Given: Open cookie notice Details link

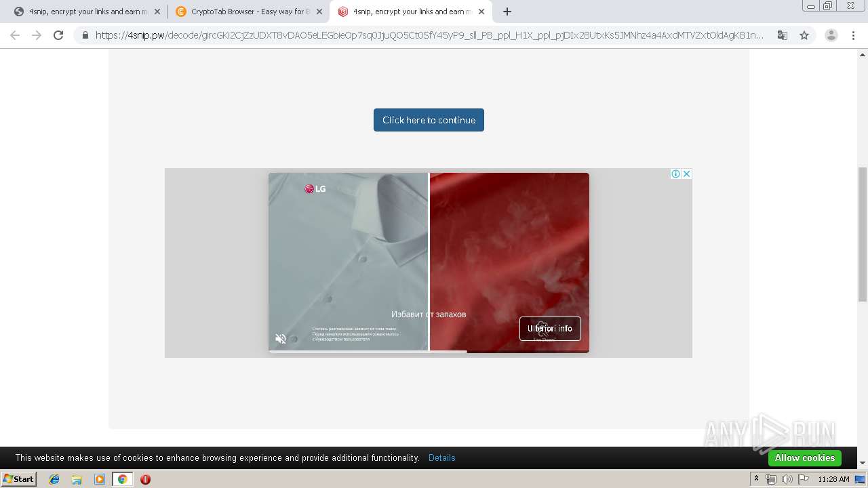Looking at the screenshot, I should (x=442, y=458).
